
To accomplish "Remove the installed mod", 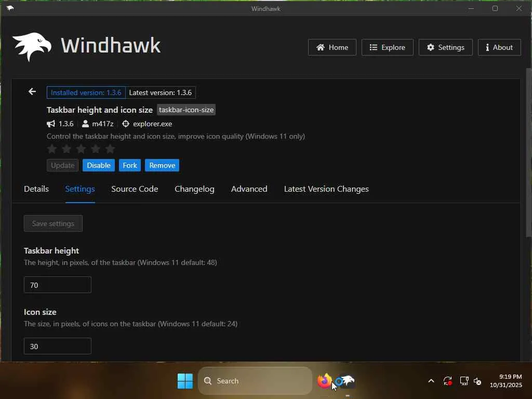I will point(162,165).
